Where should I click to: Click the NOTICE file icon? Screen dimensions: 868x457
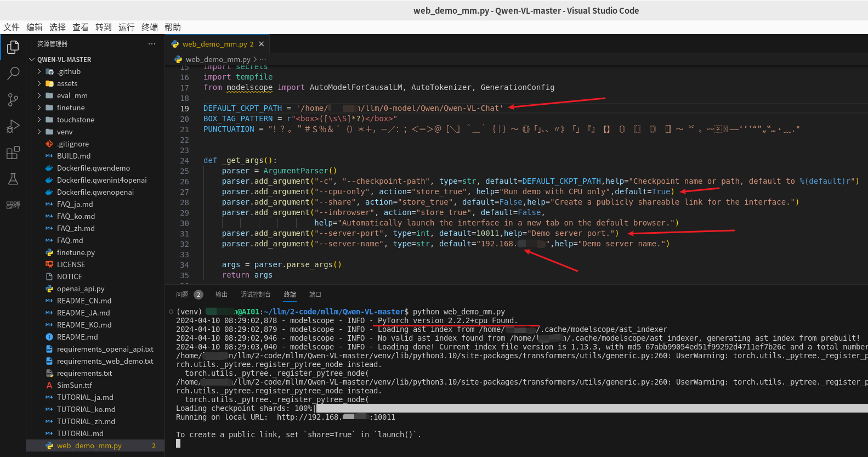pos(49,277)
